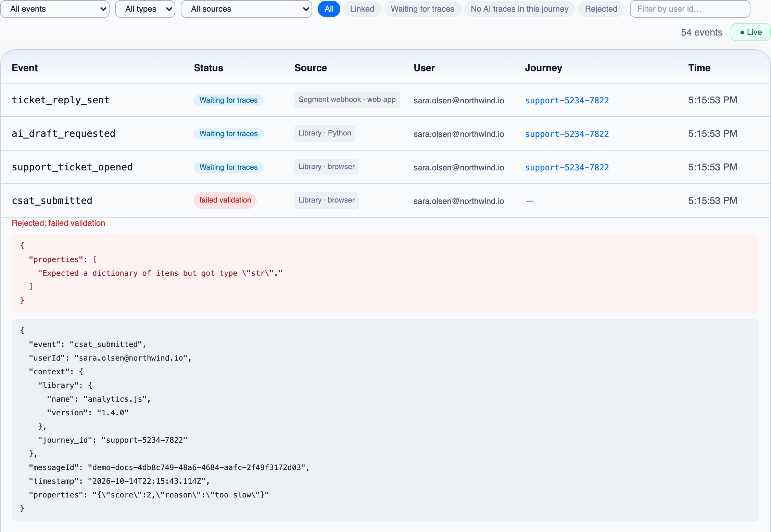Click the Source column header

point(311,68)
